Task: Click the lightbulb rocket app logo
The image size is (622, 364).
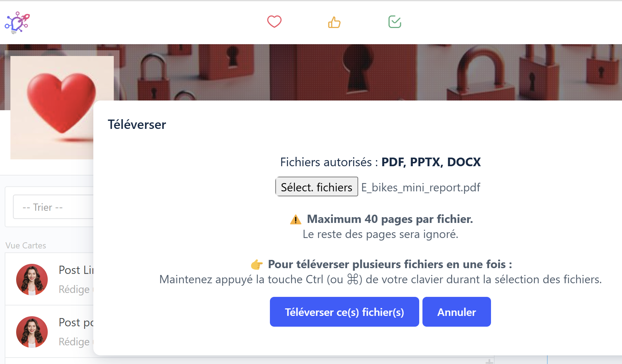Action: (x=17, y=23)
